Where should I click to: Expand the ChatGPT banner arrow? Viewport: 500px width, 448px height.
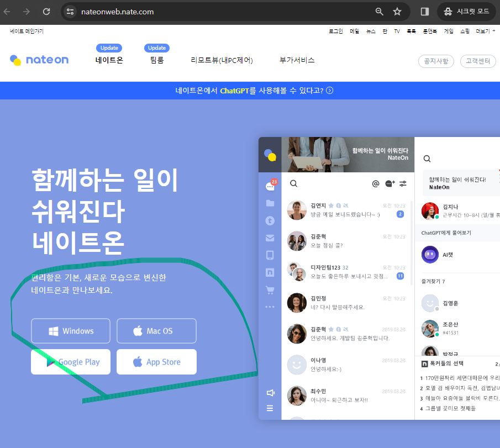(329, 90)
